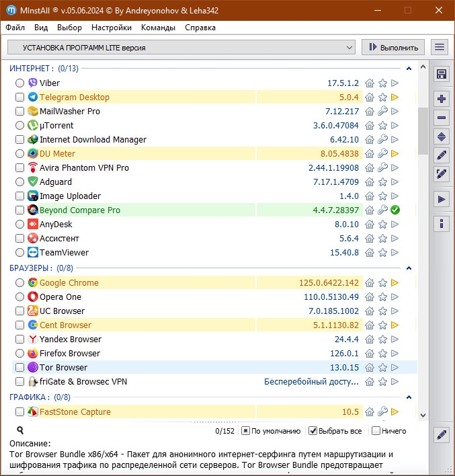
Task: Click the yellow run arrow for DU Meter
Action: pos(395,153)
